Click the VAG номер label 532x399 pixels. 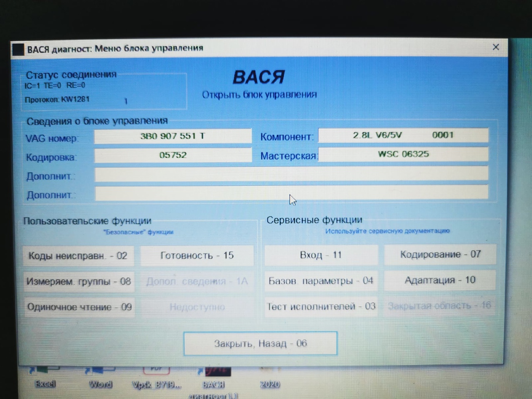click(52, 138)
